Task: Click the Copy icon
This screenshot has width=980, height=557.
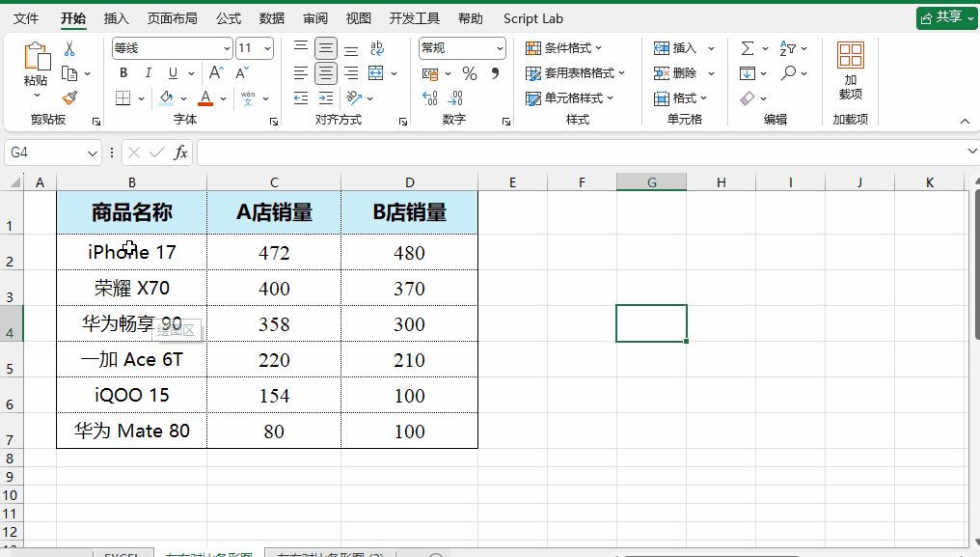Action: (x=69, y=74)
